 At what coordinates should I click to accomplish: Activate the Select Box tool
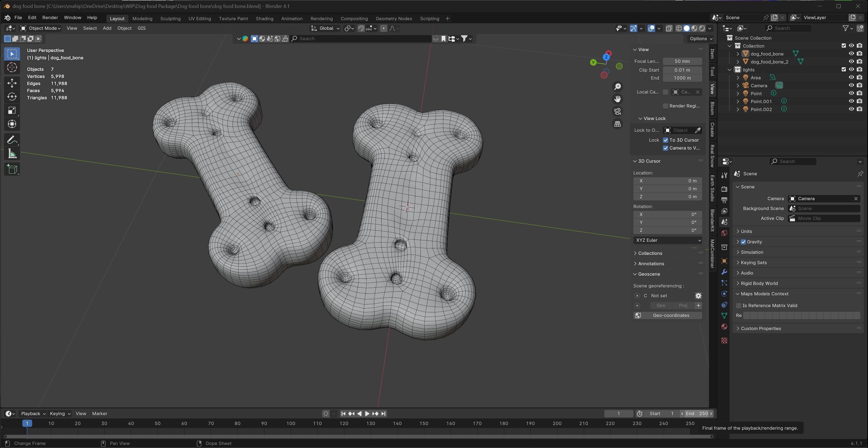click(12, 54)
